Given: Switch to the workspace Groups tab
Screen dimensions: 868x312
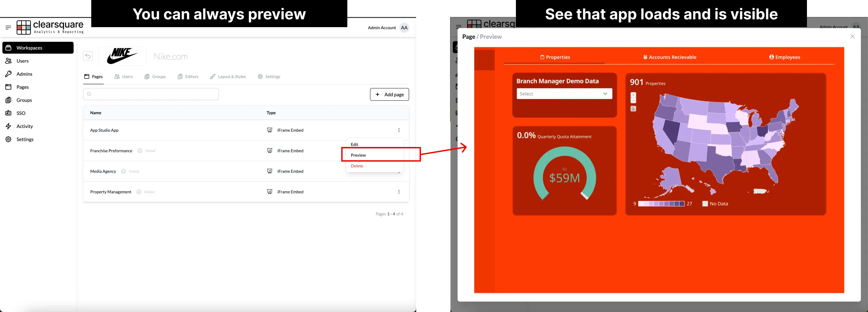Looking at the screenshot, I should point(155,77).
